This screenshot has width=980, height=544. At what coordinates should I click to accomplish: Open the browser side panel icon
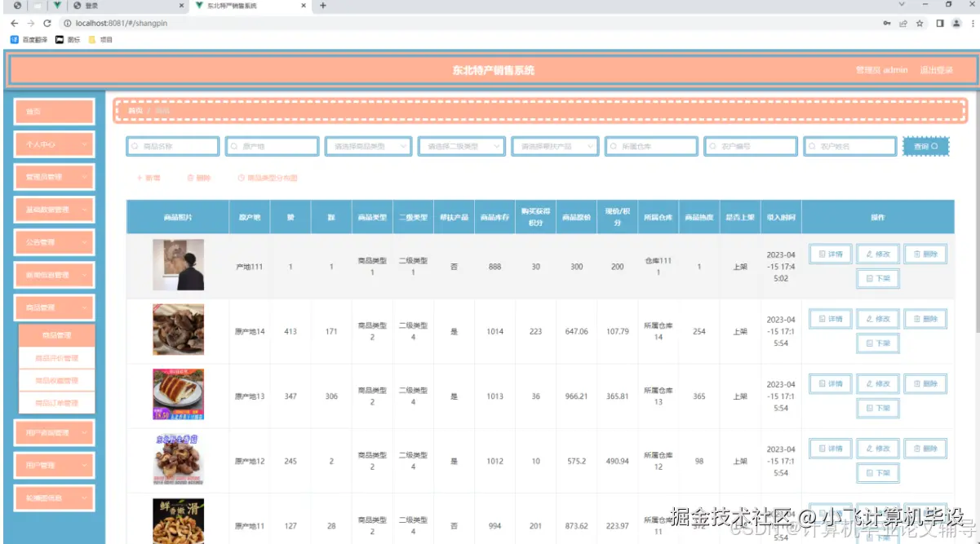tap(940, 24)
